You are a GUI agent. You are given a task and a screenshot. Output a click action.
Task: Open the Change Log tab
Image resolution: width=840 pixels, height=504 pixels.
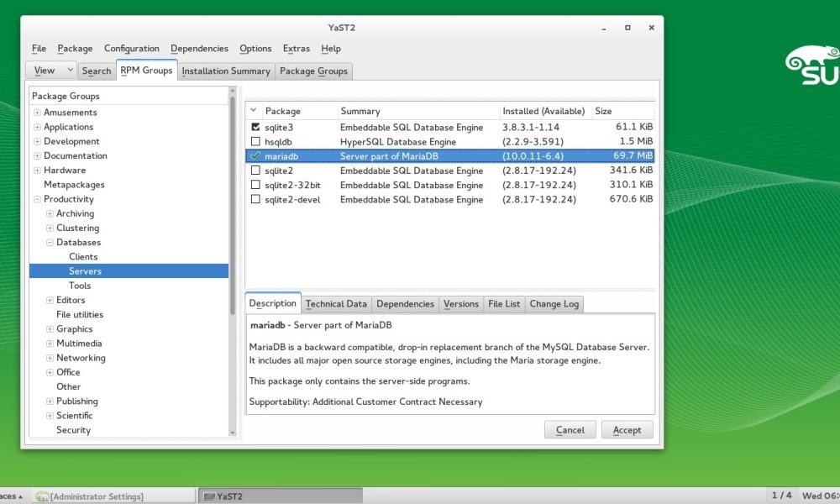554,304
